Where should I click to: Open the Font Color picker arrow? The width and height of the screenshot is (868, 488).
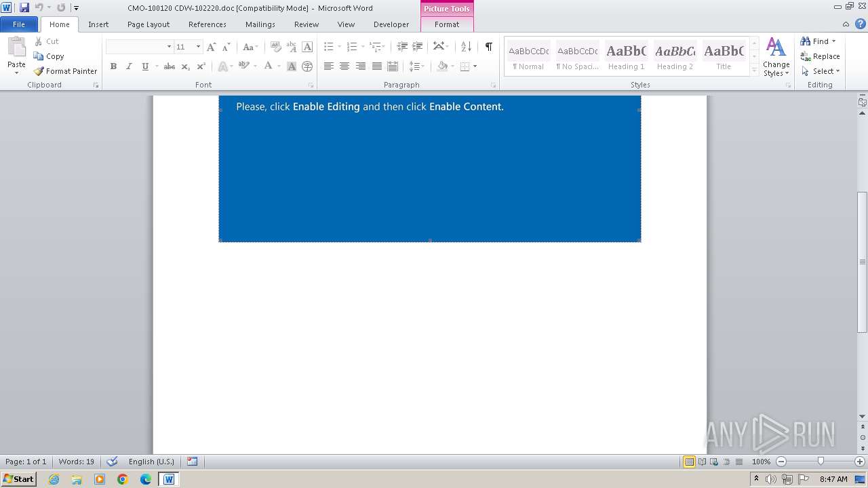click(279, 66)
